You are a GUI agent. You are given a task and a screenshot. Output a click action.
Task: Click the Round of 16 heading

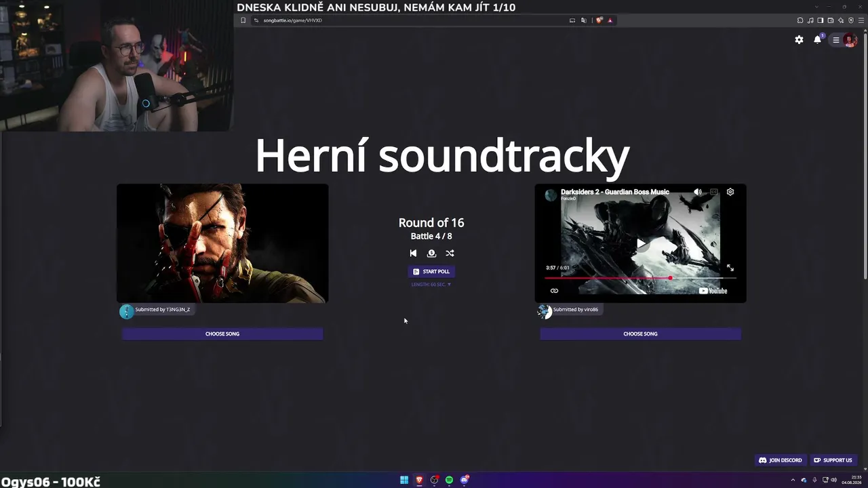[x=431, y=222]
